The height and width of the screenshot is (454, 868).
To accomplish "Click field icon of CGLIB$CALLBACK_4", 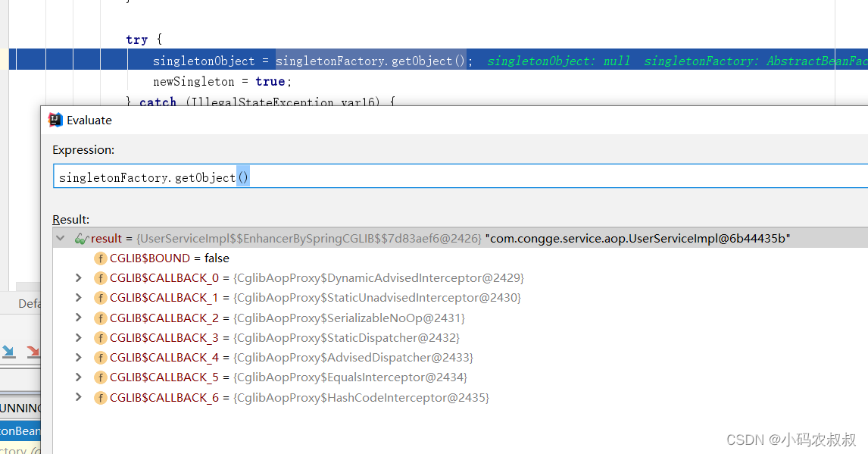I will pyautogui.click(x=100, y=358).
